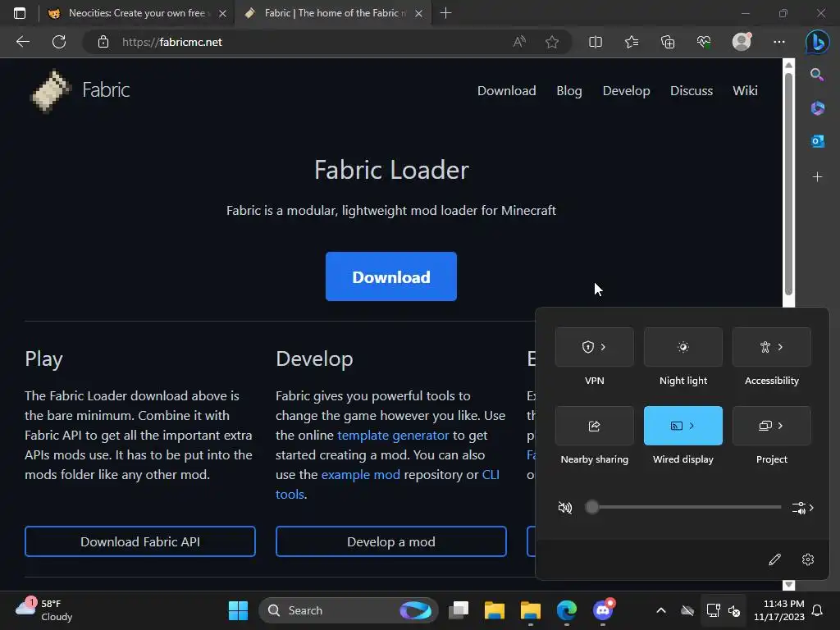
Task: Open the Collections icon in Edge toolbar
Action: [668, 42]
